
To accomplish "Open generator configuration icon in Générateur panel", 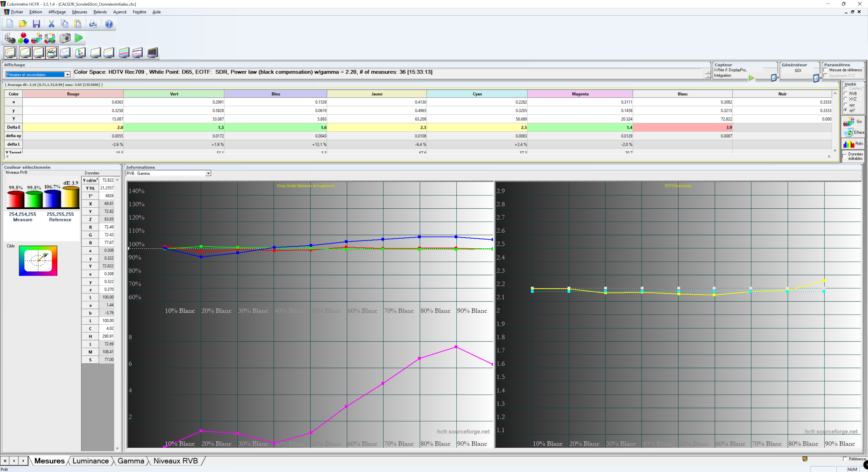I will coord(816,78).
